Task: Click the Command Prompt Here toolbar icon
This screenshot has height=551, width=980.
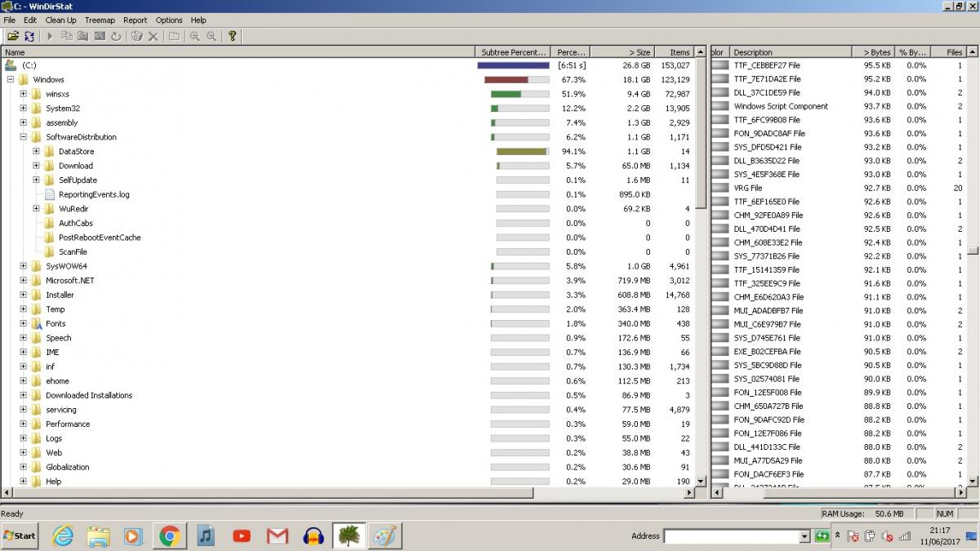Action: pos(100,36)
